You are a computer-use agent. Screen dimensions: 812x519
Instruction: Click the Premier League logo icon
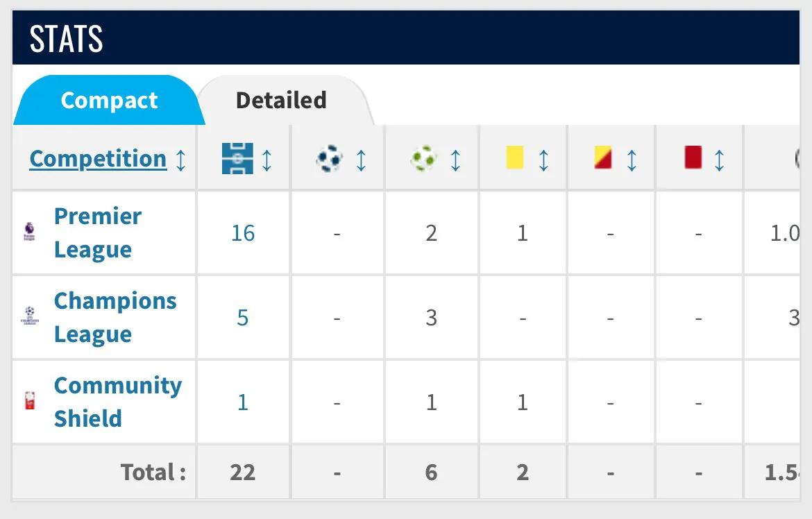tap(29, 232)
